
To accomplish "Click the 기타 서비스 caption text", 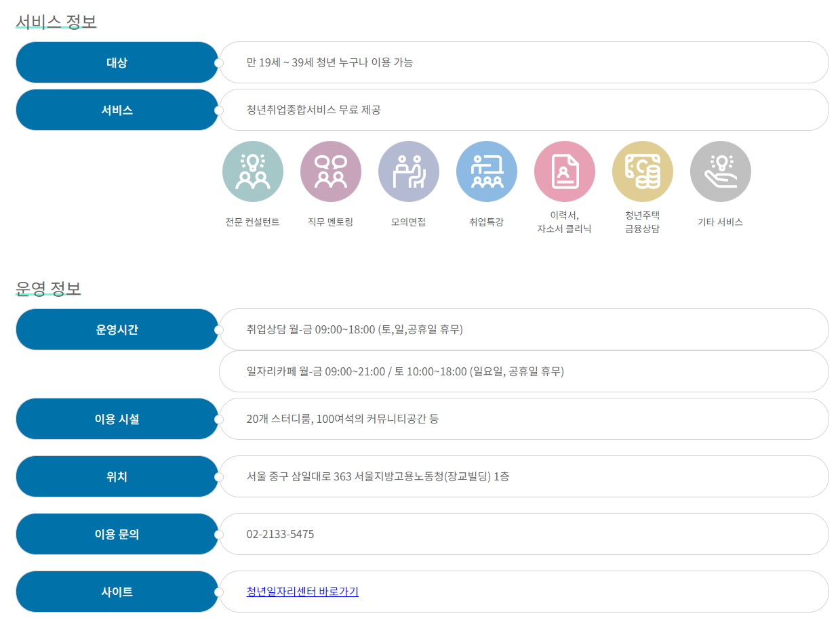I will click(720, 222).
